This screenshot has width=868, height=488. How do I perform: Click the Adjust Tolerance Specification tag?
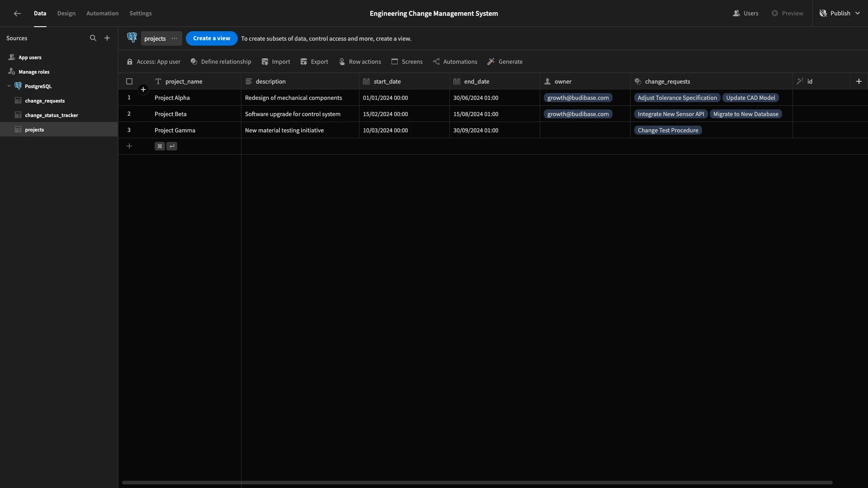tap(677, 98)
